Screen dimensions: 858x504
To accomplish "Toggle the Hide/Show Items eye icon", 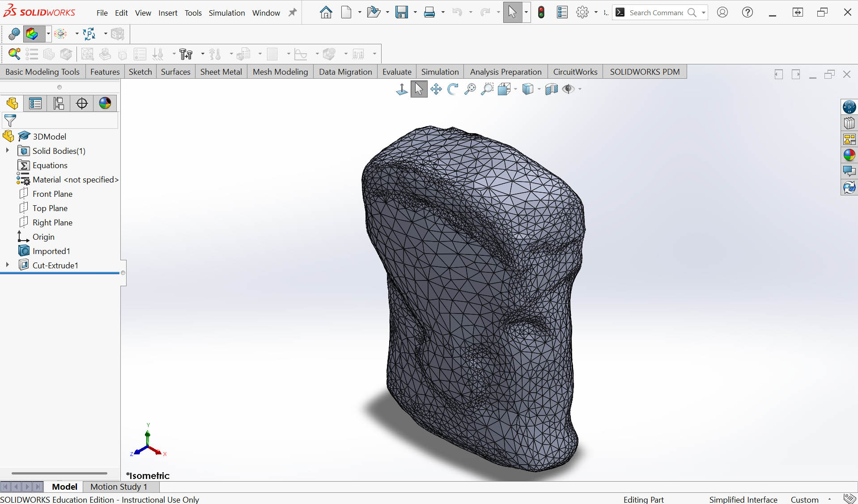I will coord(568,89).
